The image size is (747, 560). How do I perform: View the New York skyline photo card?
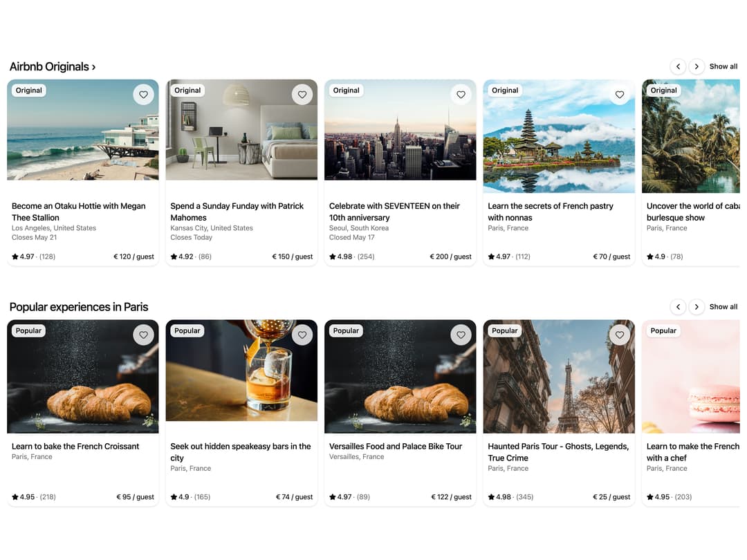pos(400,130)
